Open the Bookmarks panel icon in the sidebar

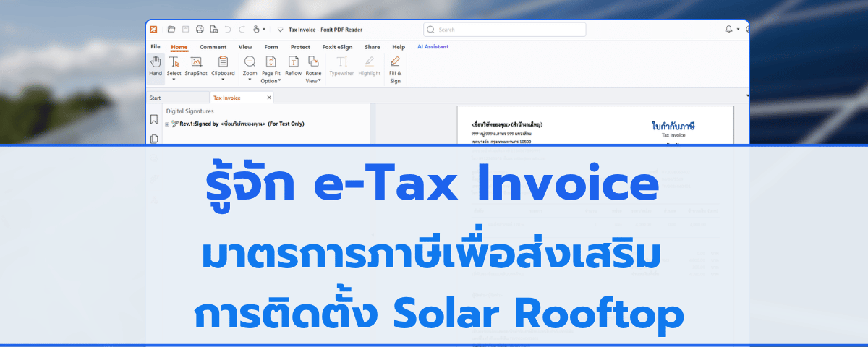(x=154, y=119)
